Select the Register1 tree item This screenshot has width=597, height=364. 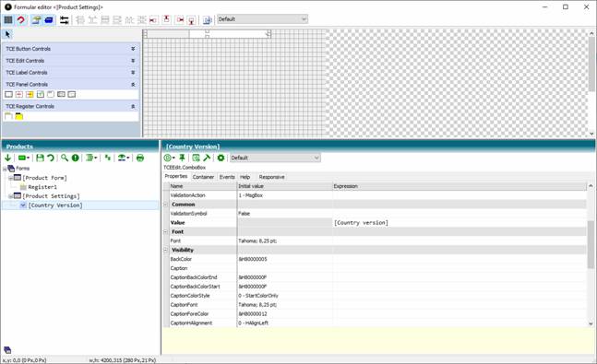point(42,187)
